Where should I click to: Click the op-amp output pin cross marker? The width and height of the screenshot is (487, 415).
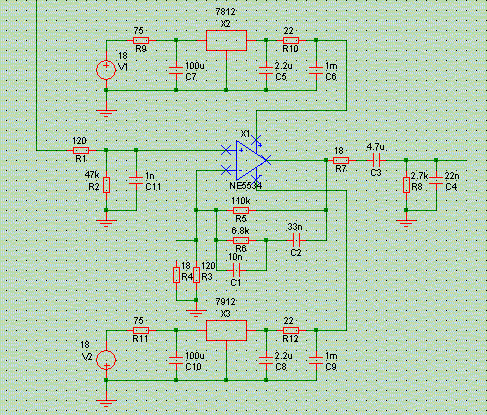(x=266, y=160)
